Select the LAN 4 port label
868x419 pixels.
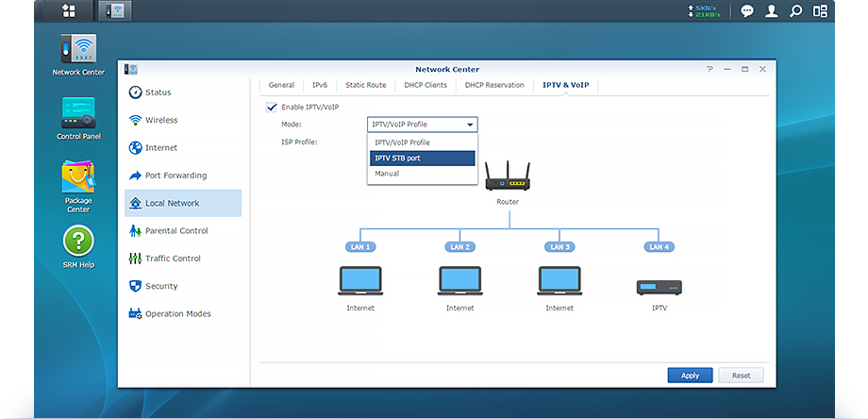pos(659,247)
